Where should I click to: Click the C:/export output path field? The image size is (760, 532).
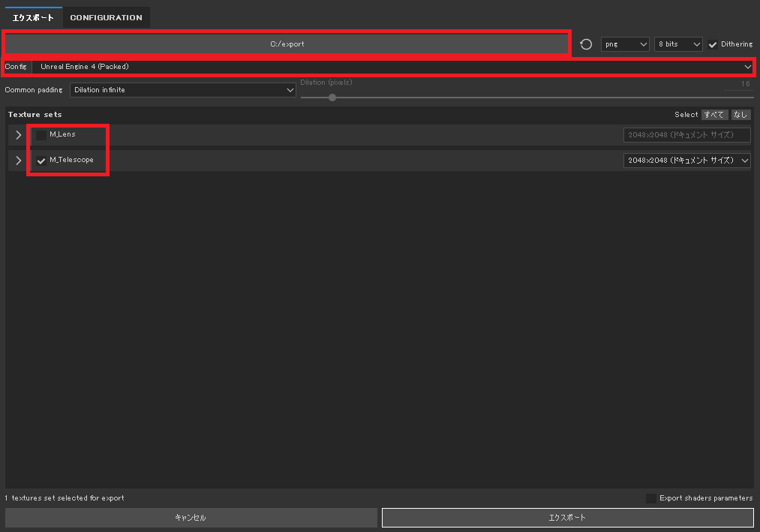287,44
